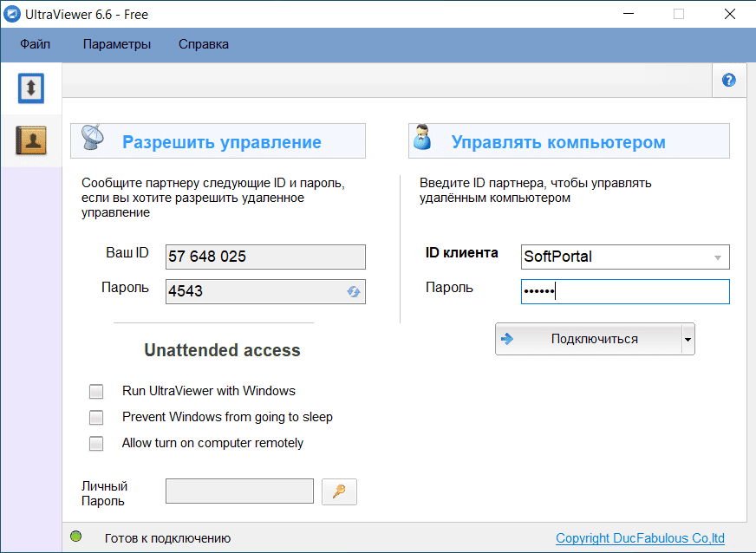The image size is (756, 553).
Task: Focus the partner Пароль input field
Action: pyautogui.click(x=624, y=292)
